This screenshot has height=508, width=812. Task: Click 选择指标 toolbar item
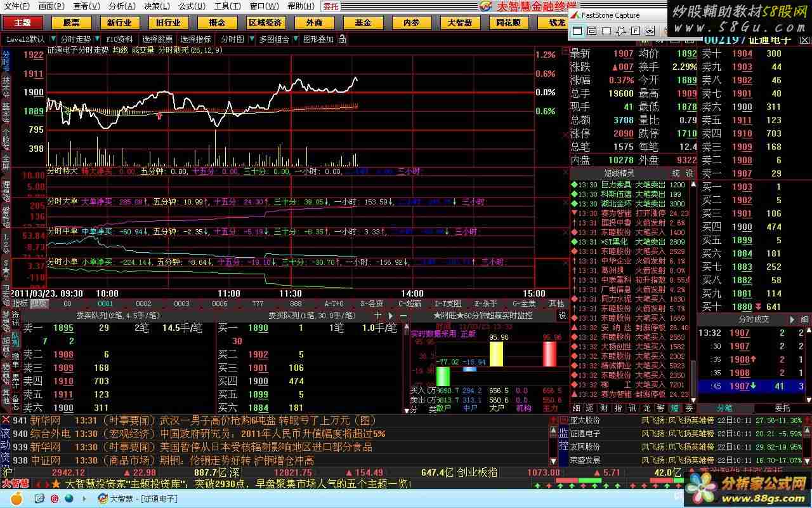195,39
